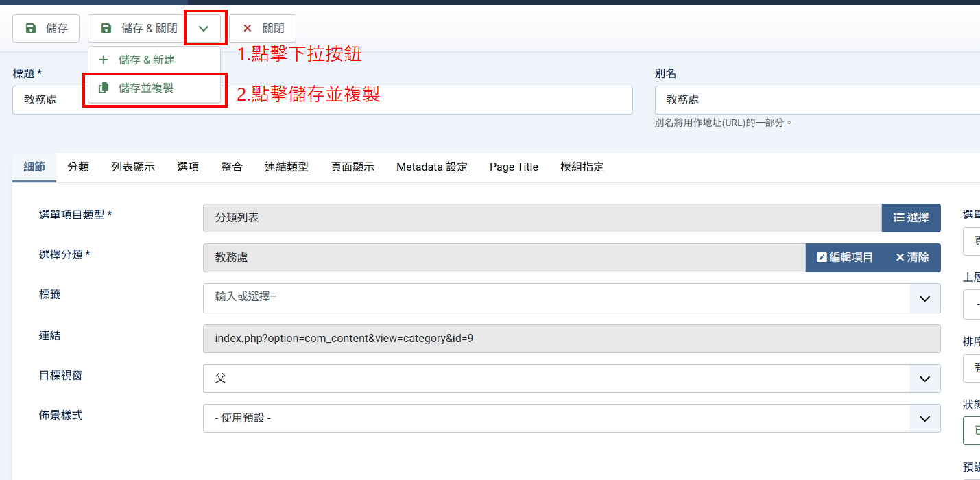Open the 目標視窗 target window dropdown

click(924, 379)
